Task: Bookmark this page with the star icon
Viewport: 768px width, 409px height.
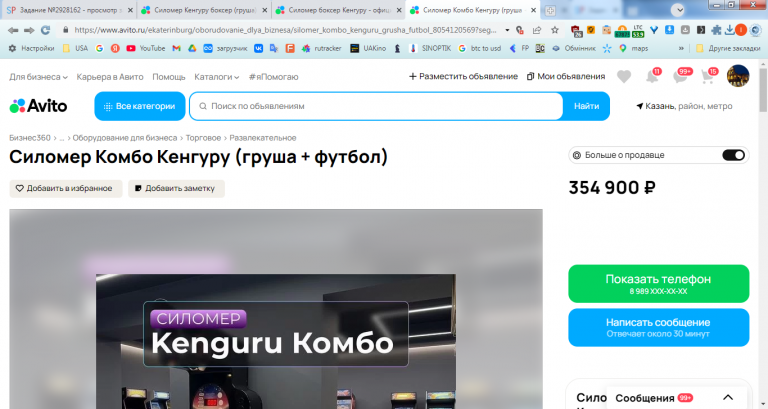Action: 554,30
